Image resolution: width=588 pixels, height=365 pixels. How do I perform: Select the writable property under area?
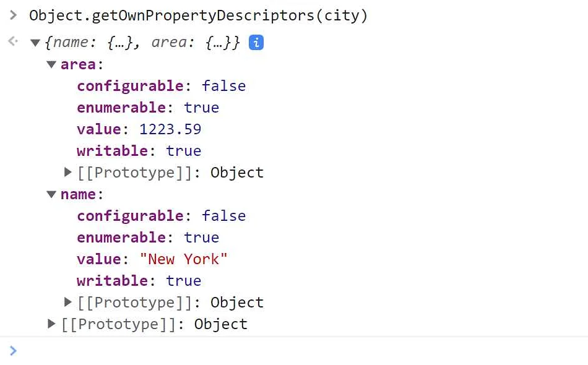112,151
